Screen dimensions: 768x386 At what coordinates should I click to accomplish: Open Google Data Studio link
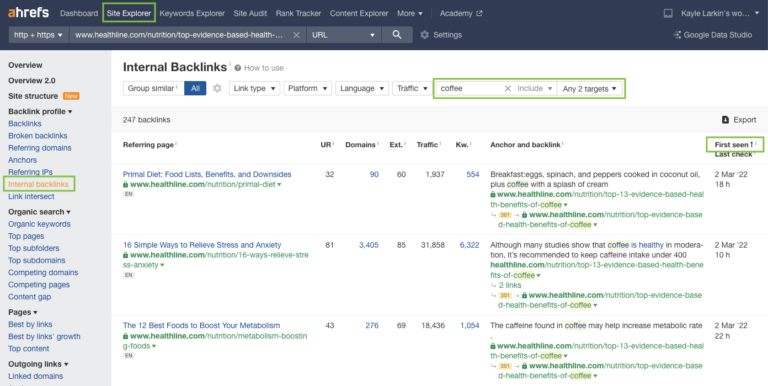click(713, 35)
